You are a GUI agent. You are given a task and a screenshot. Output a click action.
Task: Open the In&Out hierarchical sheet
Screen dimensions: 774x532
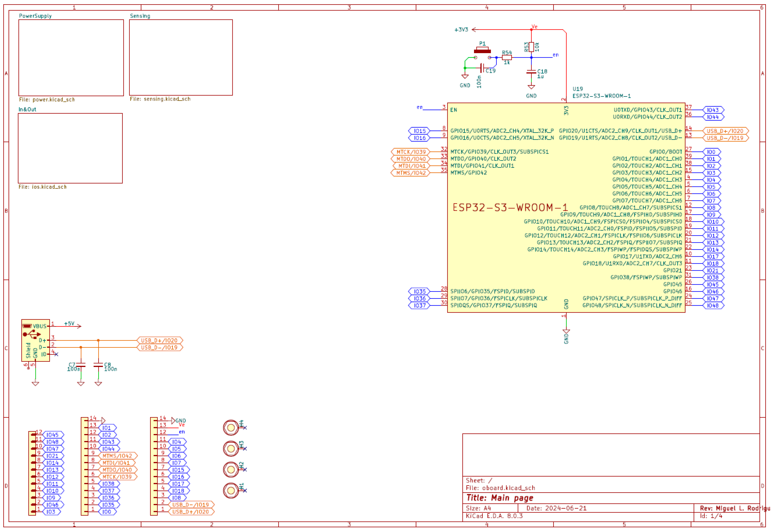tap(70, 148)
